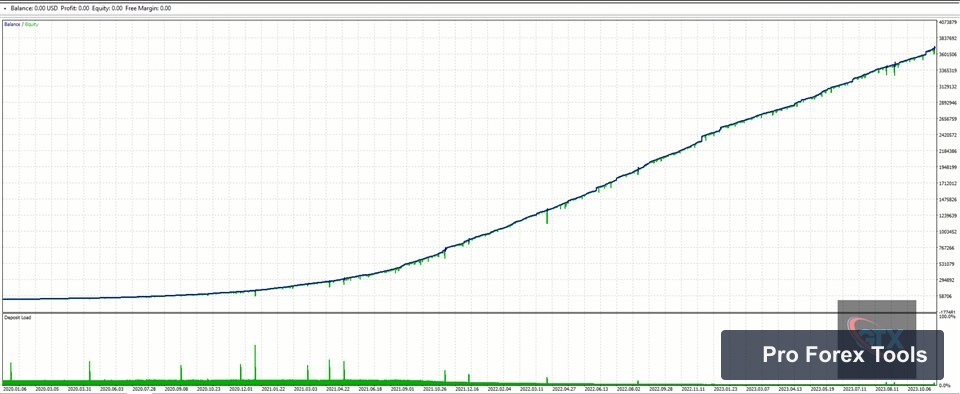Click the 100.0% deposit load label
This screenshot has height=394, width=960.
[947, 317]
